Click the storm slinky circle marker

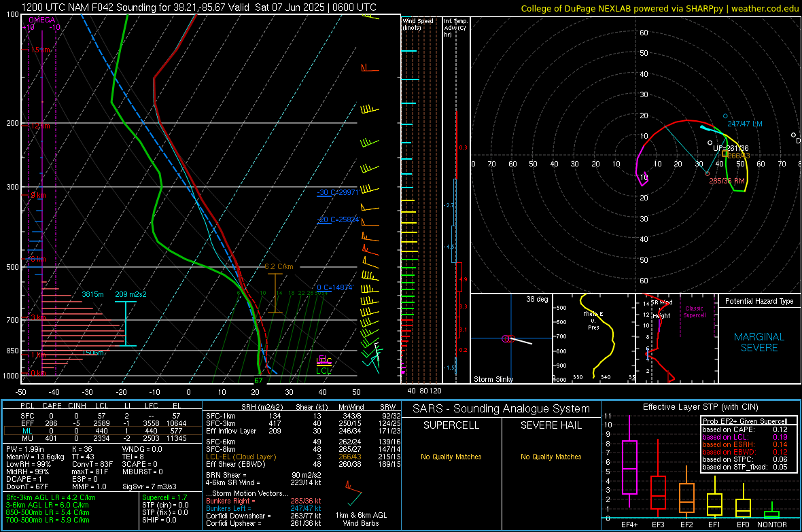click(506, 338)
